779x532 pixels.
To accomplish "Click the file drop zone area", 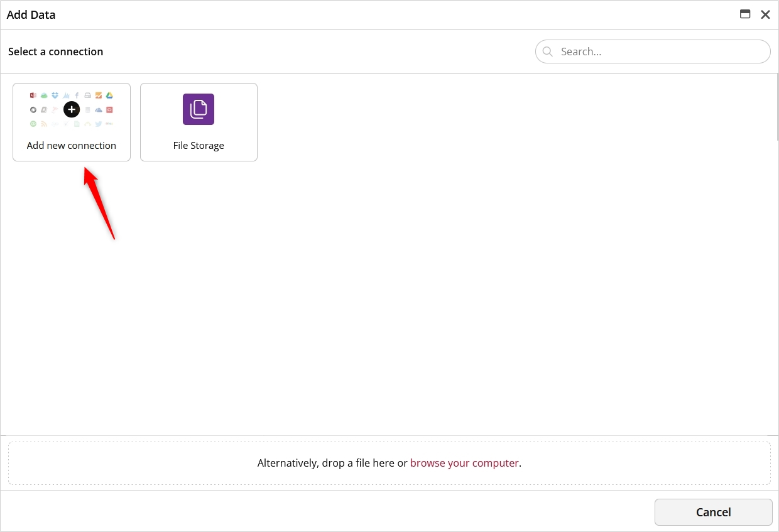I will tap(188, 463).
